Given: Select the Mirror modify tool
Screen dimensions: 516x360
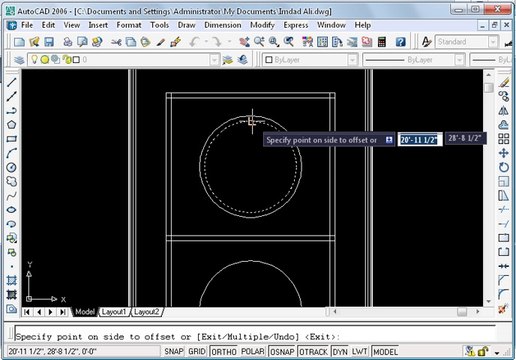Looking at the screenshot, I should coord(504,111).
